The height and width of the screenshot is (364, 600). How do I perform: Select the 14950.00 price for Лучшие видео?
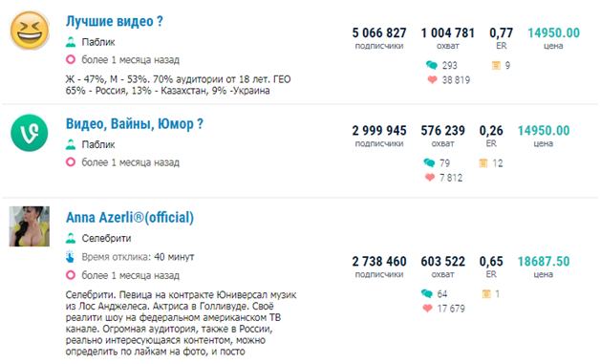coord(554,32)
